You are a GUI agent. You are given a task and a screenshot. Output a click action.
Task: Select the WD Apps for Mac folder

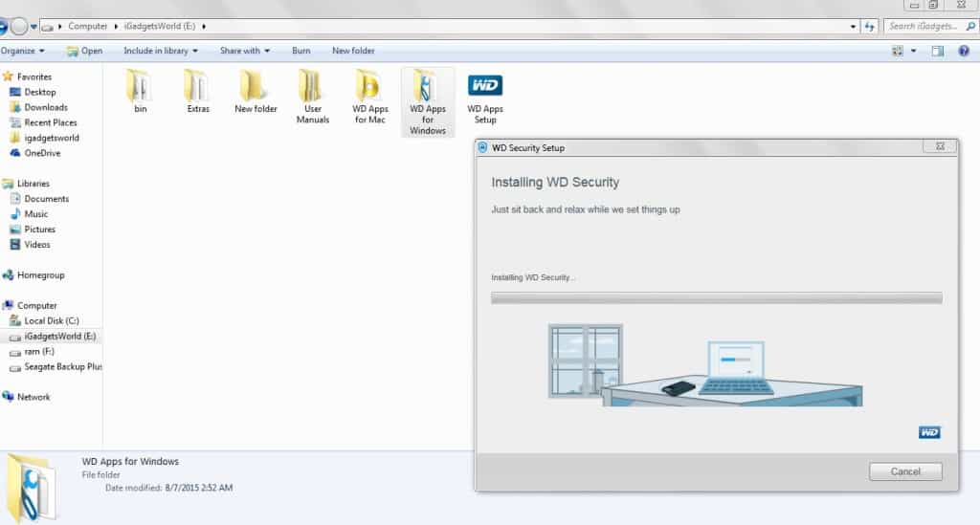click(370, 97)
